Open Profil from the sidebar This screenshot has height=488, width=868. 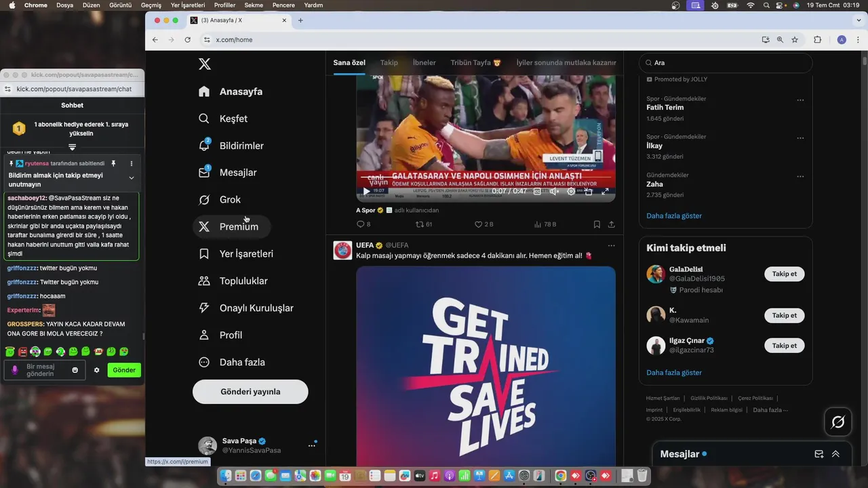[220, 335]
